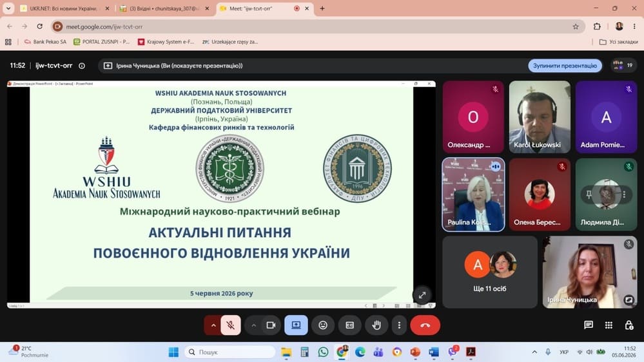This screenshot has width=644, height=362.
Task: Open Bank Pekao SA bookmark
Action: (x=45, y=41)
